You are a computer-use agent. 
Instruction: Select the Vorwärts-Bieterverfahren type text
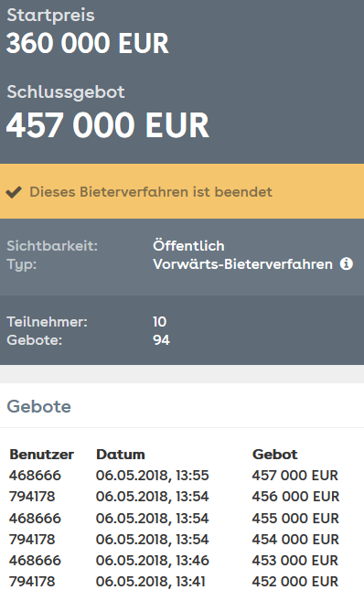pos(243,264)
